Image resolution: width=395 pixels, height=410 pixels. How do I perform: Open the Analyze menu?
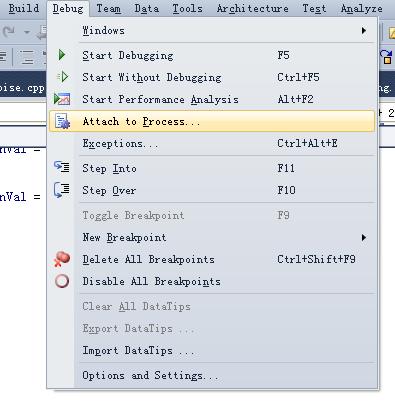point(362,8)
